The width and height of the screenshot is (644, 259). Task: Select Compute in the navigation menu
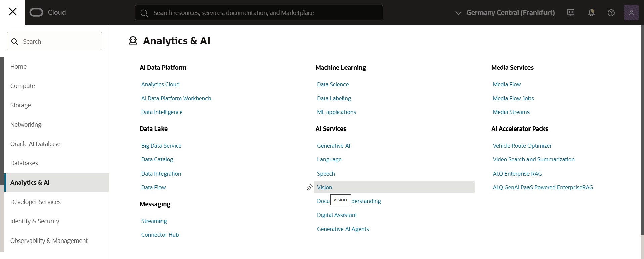(22, 86)
